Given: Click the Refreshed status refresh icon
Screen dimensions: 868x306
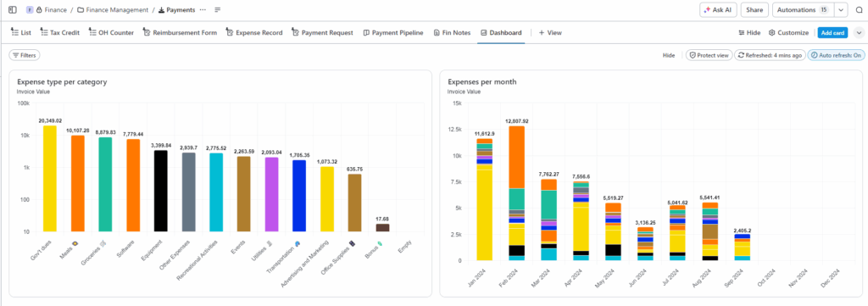Looking at the screenshot, I should (x=741, y=55).
